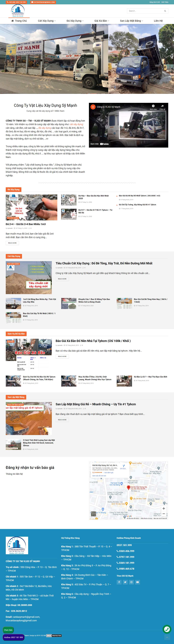Open the Instagram social icon in footer
The image size is (174, 644).
click(x=131, y=582)
